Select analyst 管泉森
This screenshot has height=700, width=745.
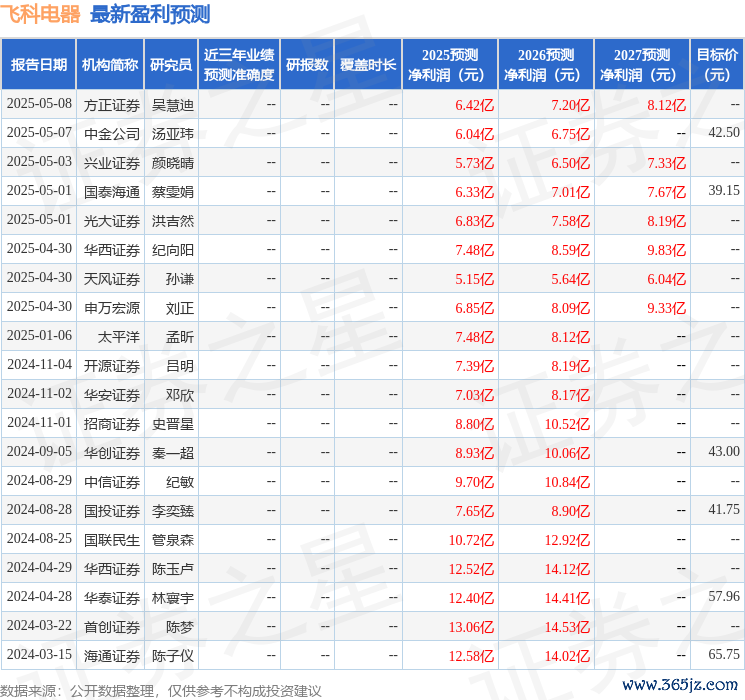pyautogui.click(x=172, y=540)
